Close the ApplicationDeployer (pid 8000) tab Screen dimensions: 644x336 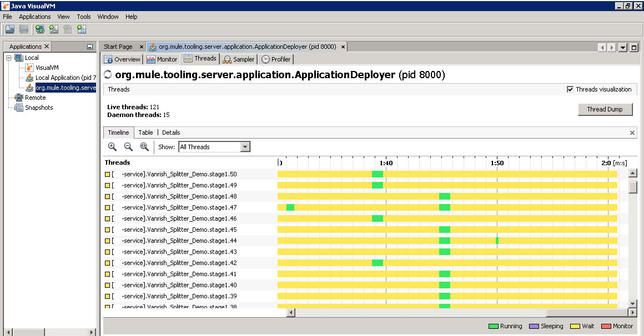(x=343, y=47)
